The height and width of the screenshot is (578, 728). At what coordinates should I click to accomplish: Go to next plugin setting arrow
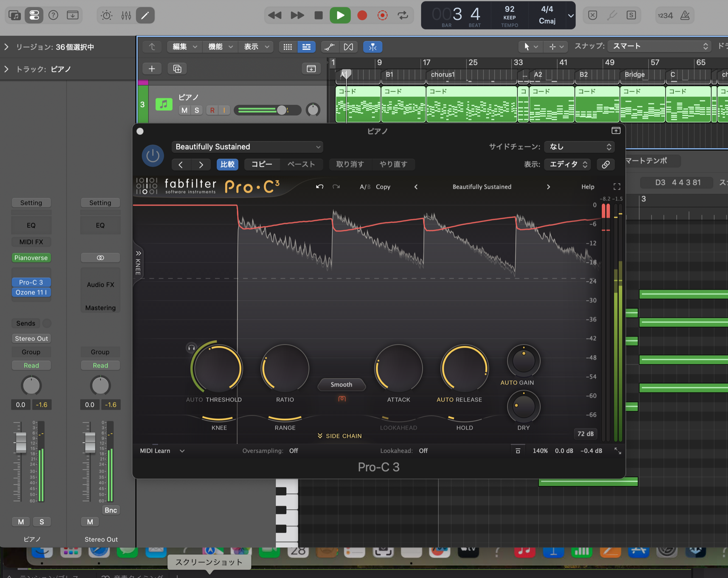pos(201,164)
